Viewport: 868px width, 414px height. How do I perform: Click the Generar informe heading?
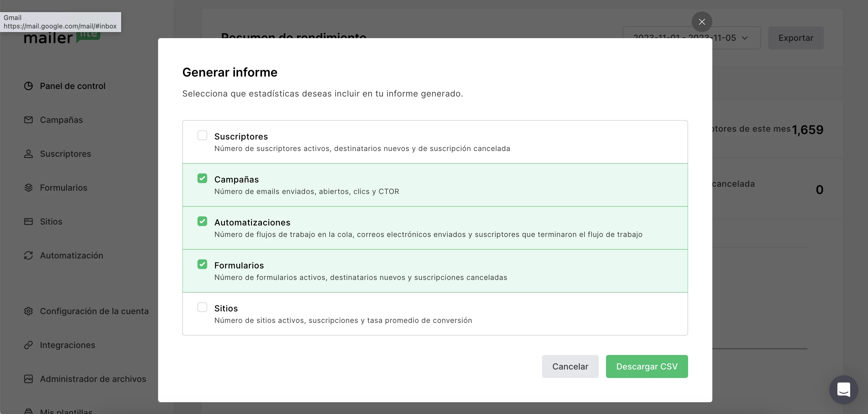(x=230, y=72)
